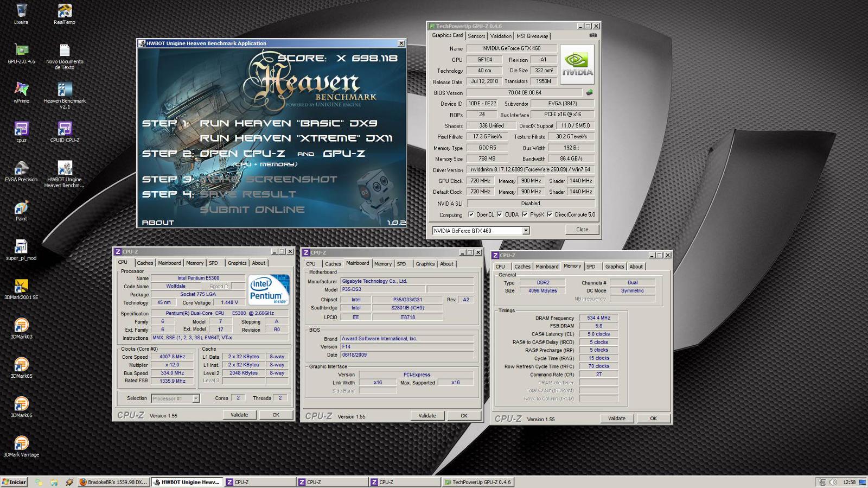Click the Gigabyte Technology Co., Ltd. manufacturer field

coord(406,281)
